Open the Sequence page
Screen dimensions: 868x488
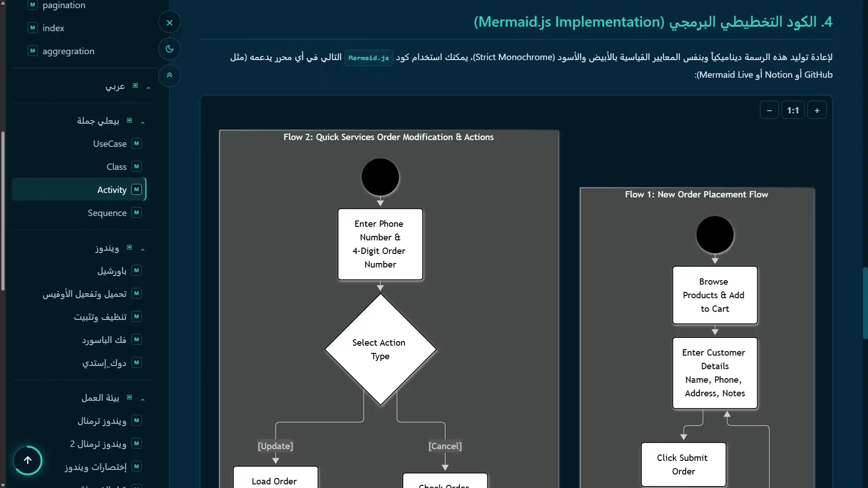(107, 213)
